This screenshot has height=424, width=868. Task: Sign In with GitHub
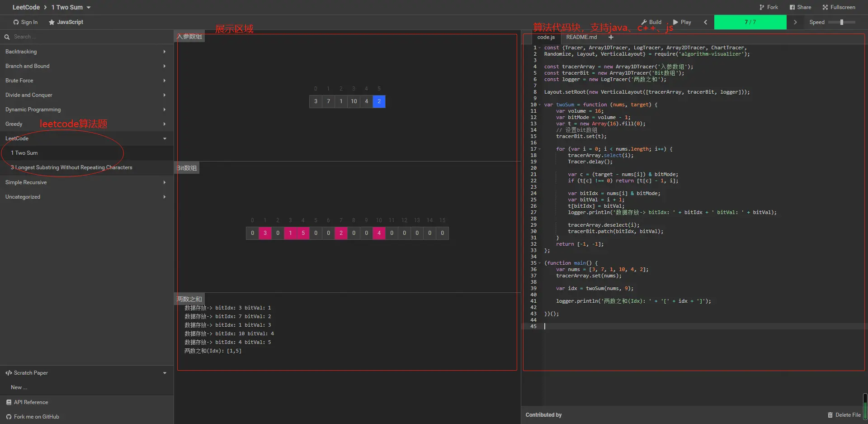pos(25,22)
